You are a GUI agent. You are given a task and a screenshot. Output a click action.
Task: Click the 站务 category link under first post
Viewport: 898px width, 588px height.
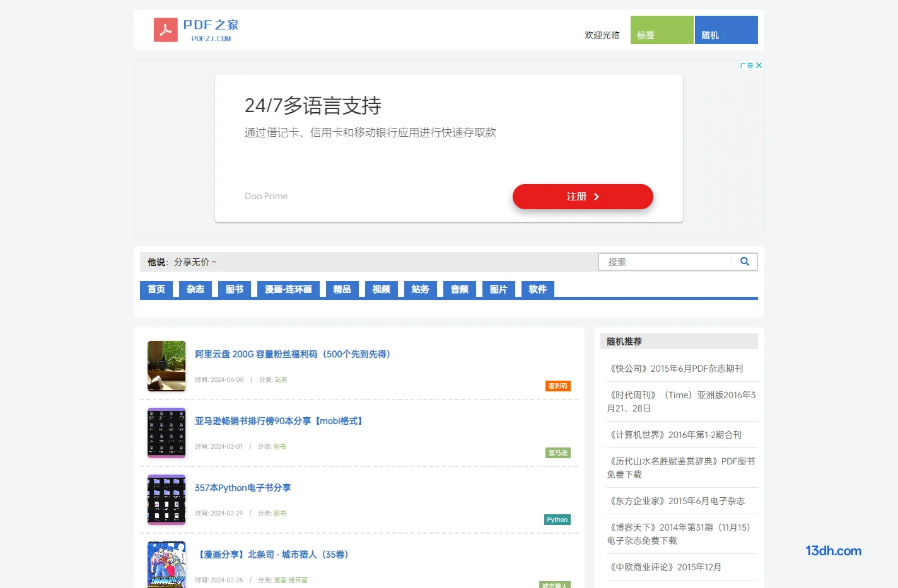pyautogui.click(x=281, y=379)
